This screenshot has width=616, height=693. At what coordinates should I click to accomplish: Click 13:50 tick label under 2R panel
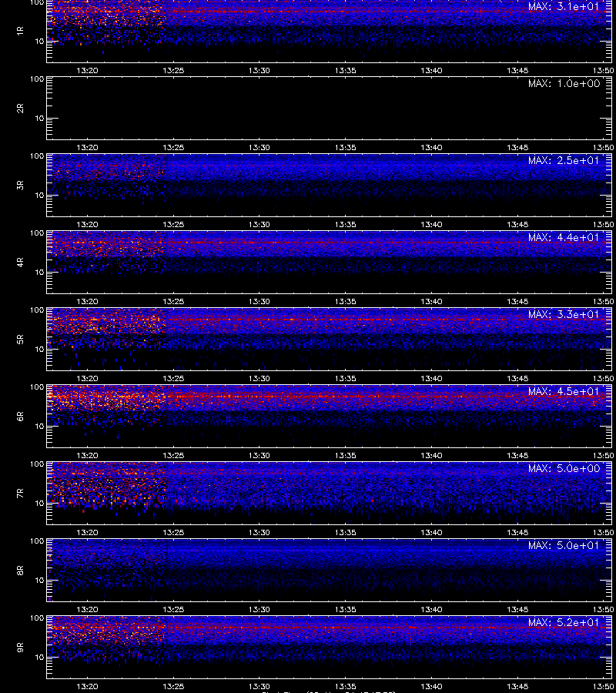click(603, 148)
